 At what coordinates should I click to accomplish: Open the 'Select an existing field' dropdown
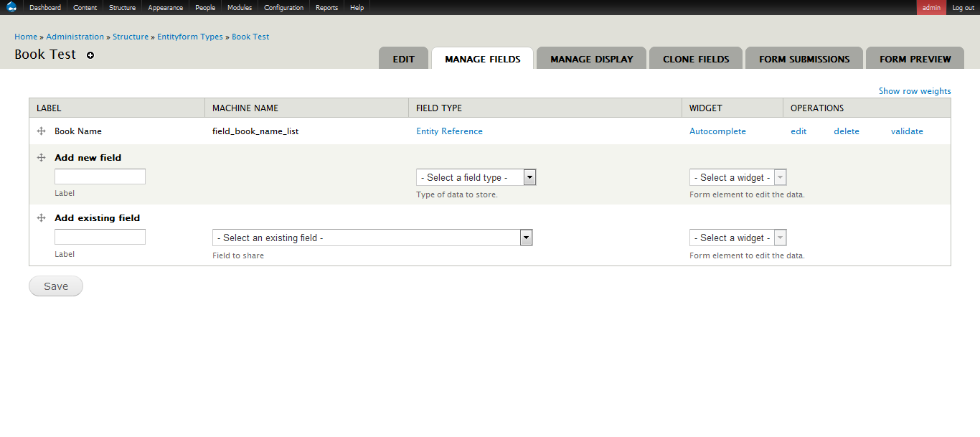372,238
